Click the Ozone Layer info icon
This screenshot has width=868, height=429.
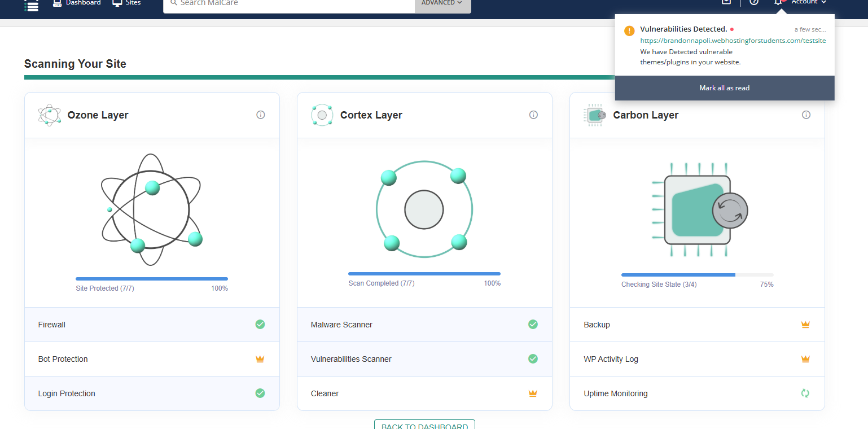click(261, 115)
